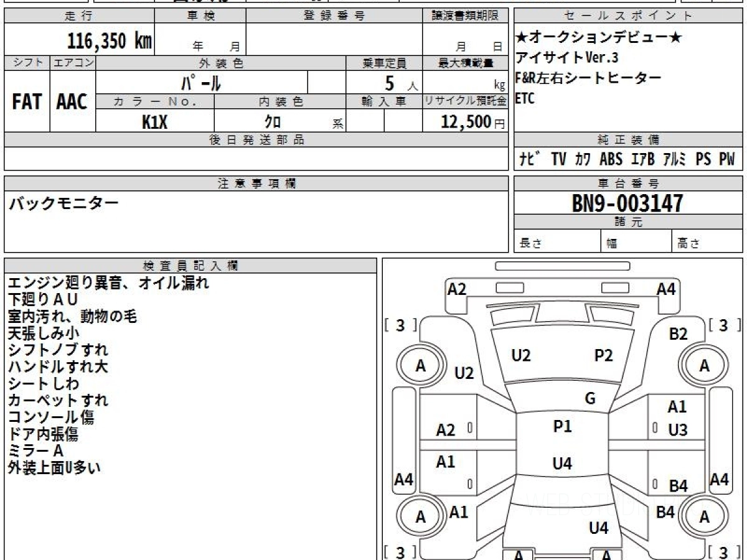Select the カワ equipment label
This screenshot has height=560, width=747.
pyautogui.click(x=583, y=159)
